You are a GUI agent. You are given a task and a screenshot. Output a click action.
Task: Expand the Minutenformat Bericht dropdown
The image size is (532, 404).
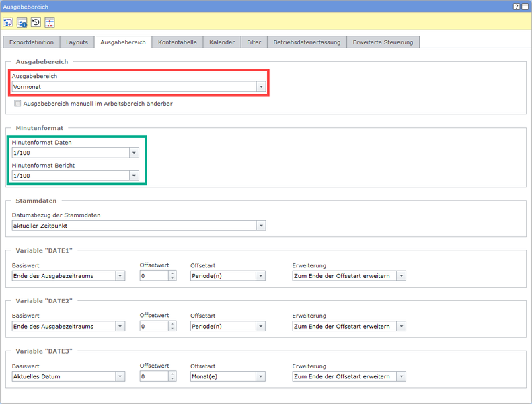pyautogui.click(x=134, y=176)
